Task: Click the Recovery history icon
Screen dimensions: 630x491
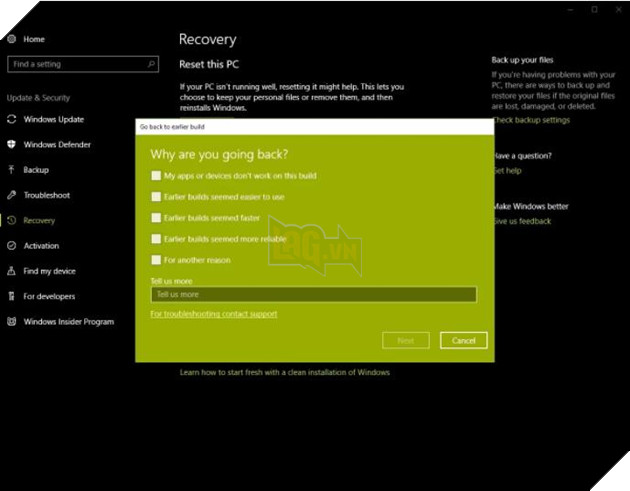Action: 12,220
